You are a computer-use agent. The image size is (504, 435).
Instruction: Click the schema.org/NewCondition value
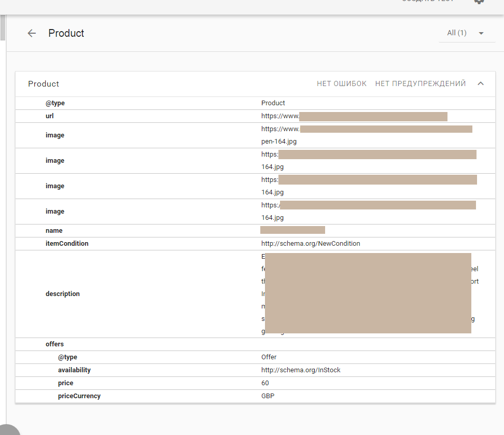(311, 244)
